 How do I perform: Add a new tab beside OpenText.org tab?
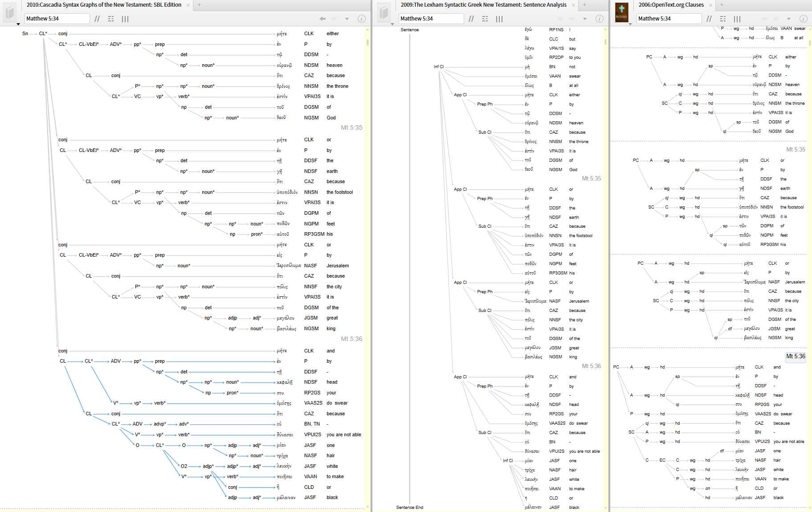[x=722, y=5]
